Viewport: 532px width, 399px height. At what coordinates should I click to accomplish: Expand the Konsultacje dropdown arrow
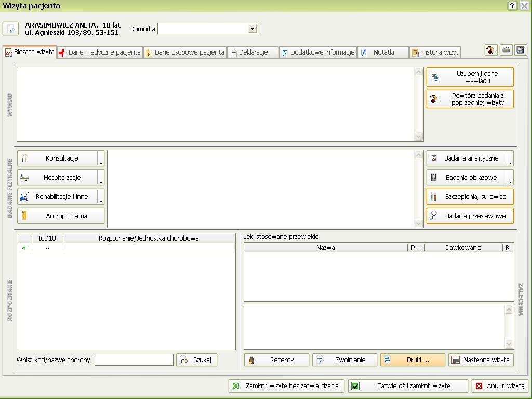[x=101, y=158]
